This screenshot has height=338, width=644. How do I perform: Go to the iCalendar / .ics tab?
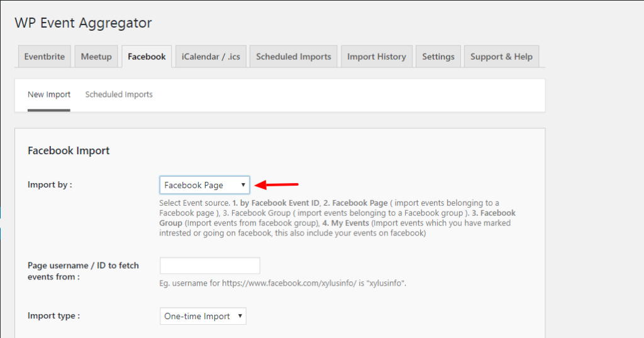click(x=211, y=57)
